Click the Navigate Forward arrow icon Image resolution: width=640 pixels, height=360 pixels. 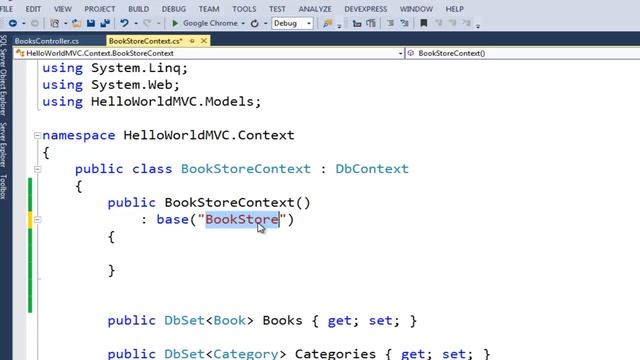click(x=35, y=23)
